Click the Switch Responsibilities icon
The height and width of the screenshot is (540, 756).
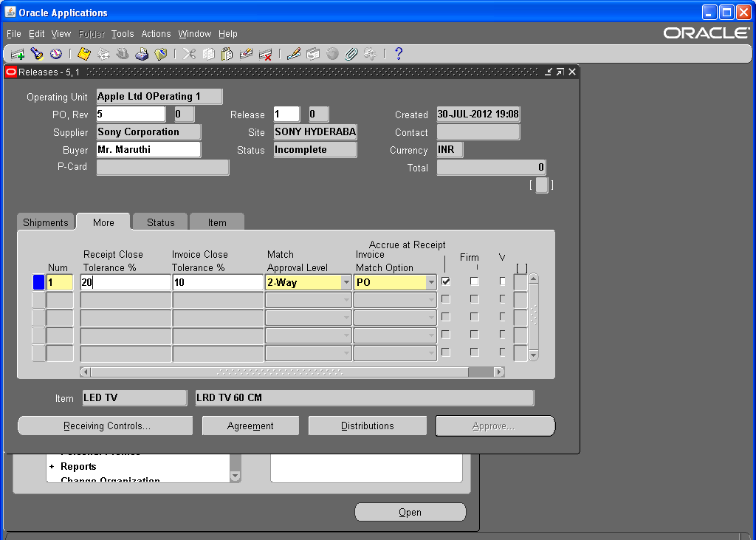(x=123, y=54)
